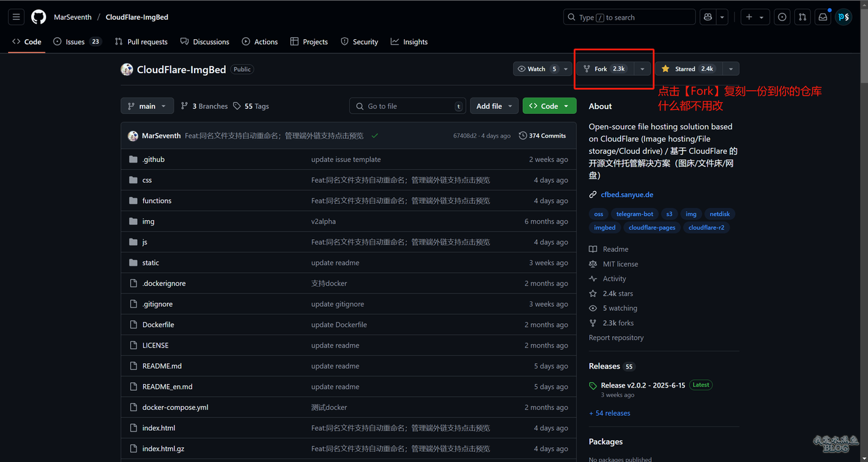Viewport: 868px width, 462px height.
Task: Click the tag icon beside 55 Tags
Action: (x=237, y=106)
